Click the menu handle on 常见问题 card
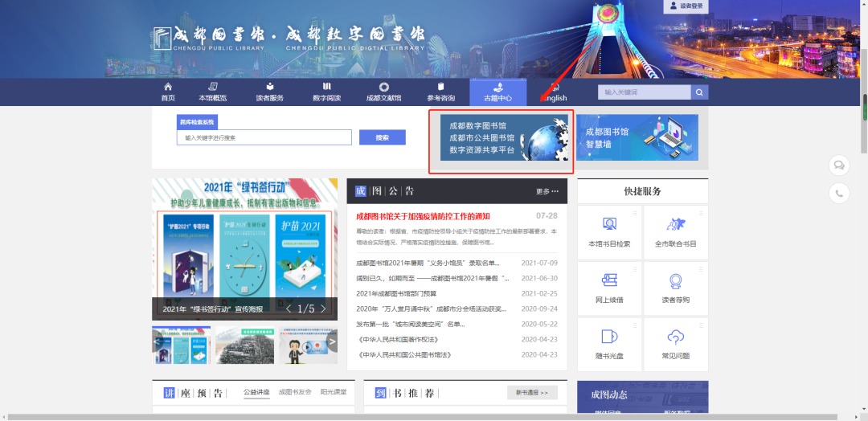 (x=702, y=325)
